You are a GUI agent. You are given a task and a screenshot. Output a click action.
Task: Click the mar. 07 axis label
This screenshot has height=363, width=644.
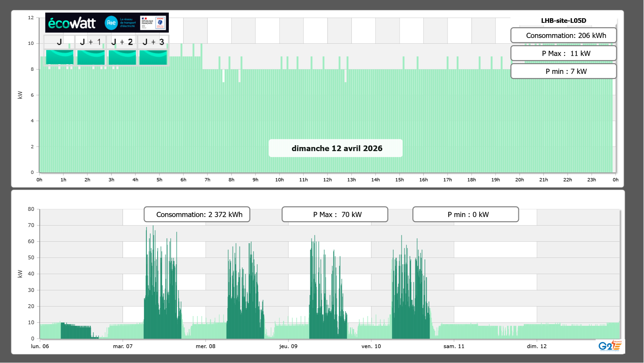[x=123, y=346]
